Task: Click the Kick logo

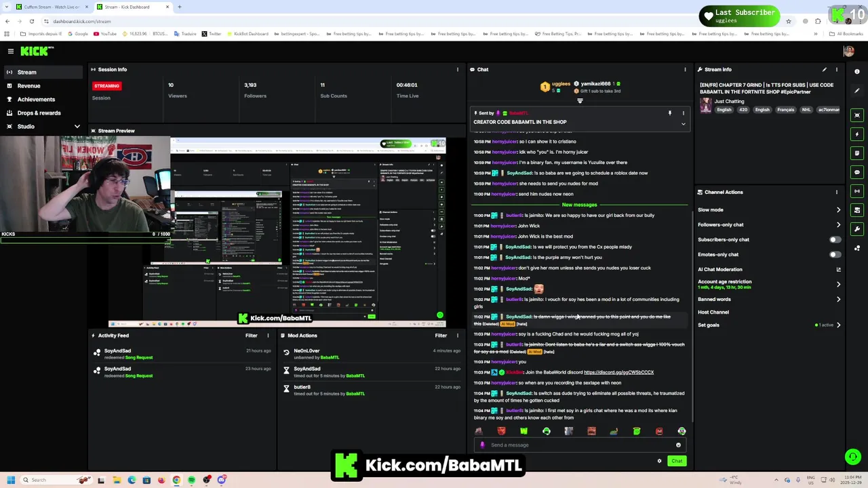Action: [37, 51]
